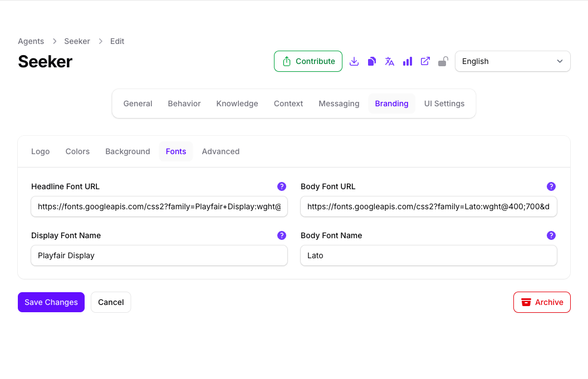Image resolution: width=588 pixels, height=379 pixels.
Task: Open the translate languages icon
Action: point(390,61)
